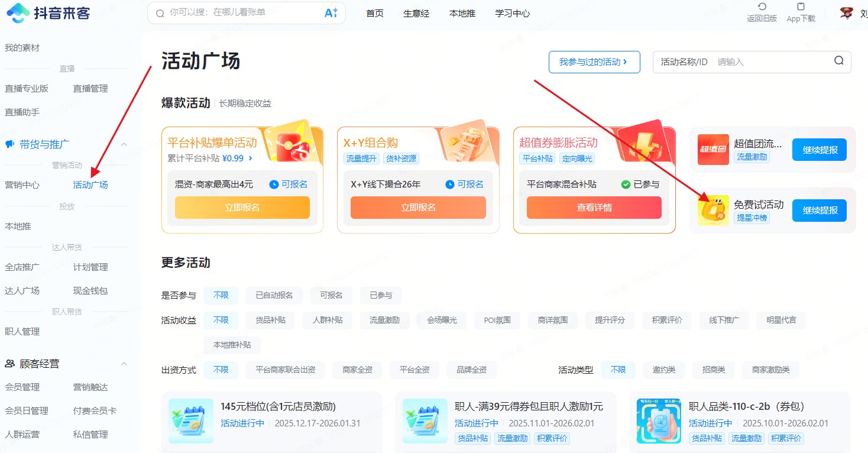This screenshot has height=453, width=868.
Task: Collapse the 顾客经营 sidebar section
Action: pos(124,364)
